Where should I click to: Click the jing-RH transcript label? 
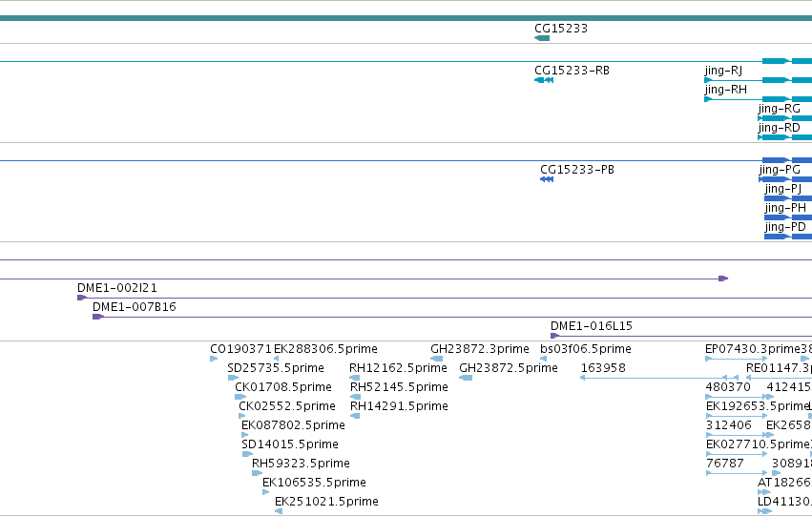tap(725, 90)
